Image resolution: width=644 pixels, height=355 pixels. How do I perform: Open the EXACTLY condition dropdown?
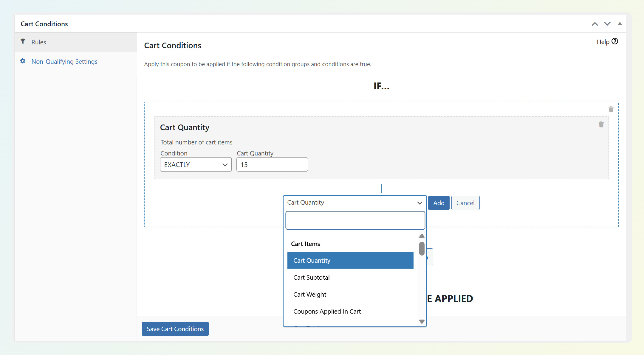click(x=196, y=165)
